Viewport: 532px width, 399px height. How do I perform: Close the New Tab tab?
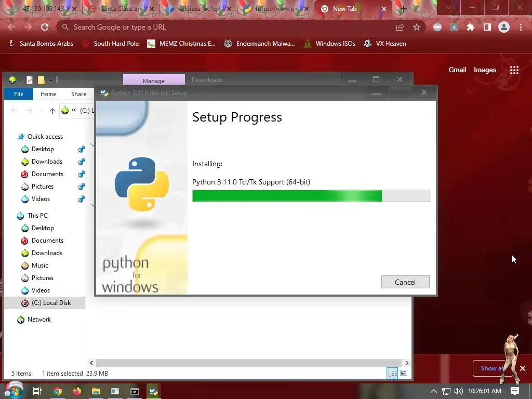[x=384, y=9]
